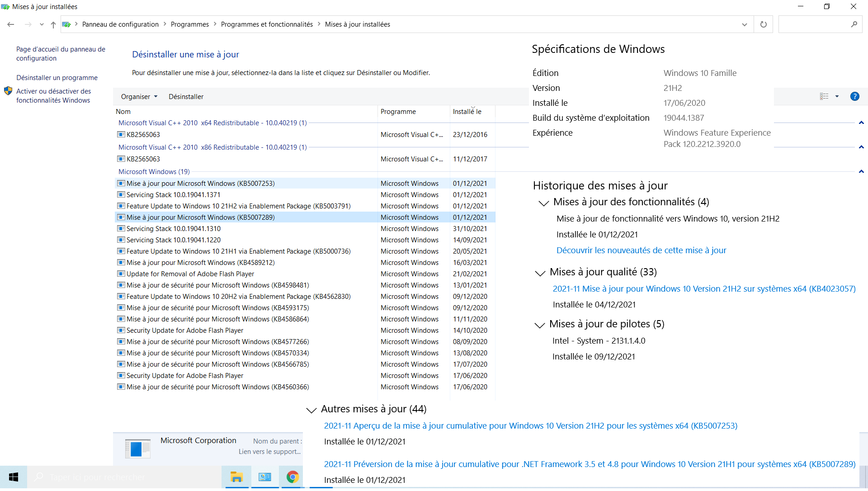Click Update for Removal of Adobe Flash icon
Screen dimensions: 868x491
coord(121,274)
